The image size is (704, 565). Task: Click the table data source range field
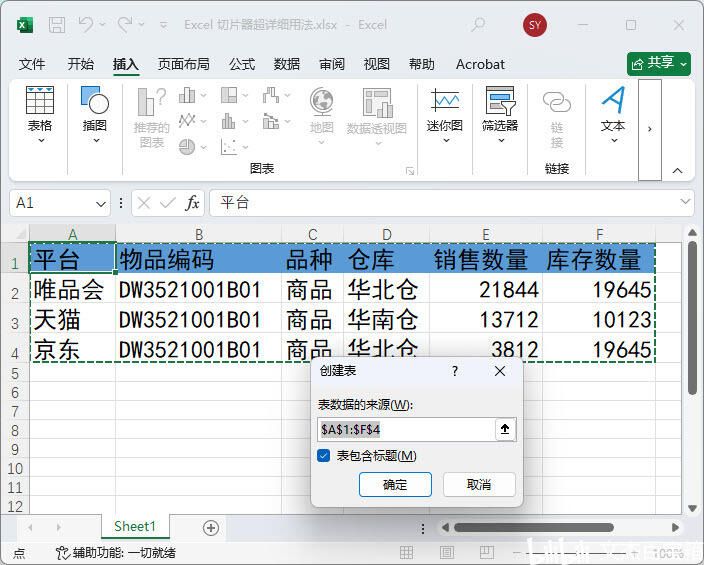click(x=404, y=429)
